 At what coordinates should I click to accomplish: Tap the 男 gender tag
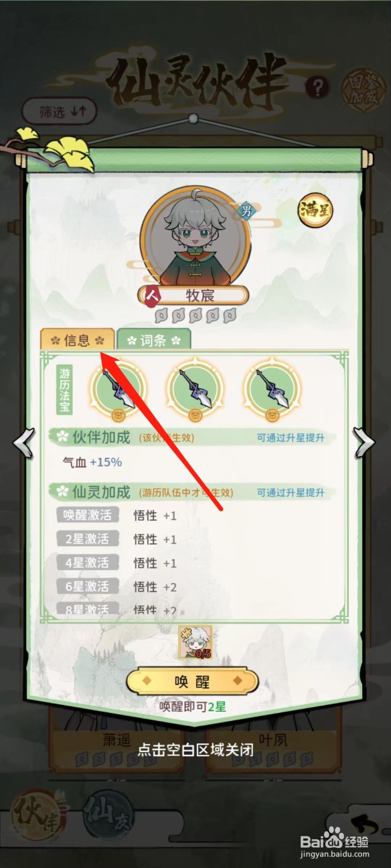tap(247, 209)
